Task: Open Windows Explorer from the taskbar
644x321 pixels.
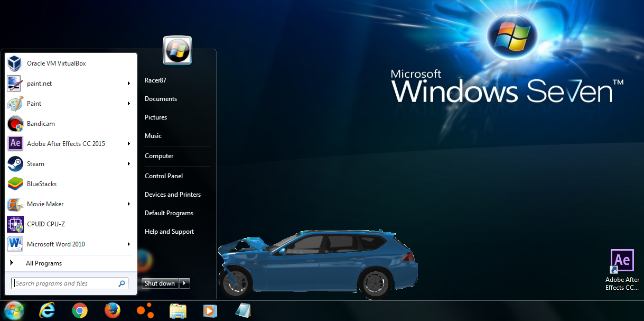Action: [178, 310]
